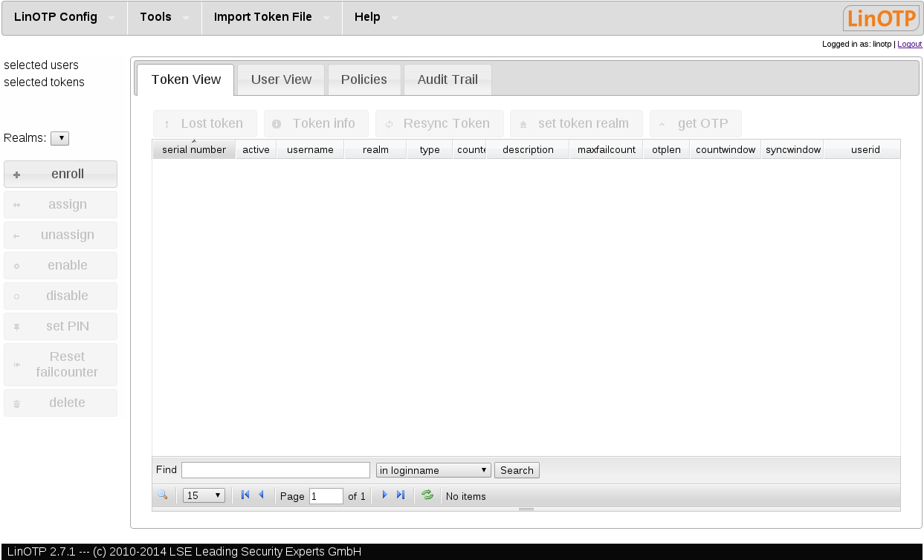924x560 pixels.
Task: Sort by username column header
Action: coord(310,149)
